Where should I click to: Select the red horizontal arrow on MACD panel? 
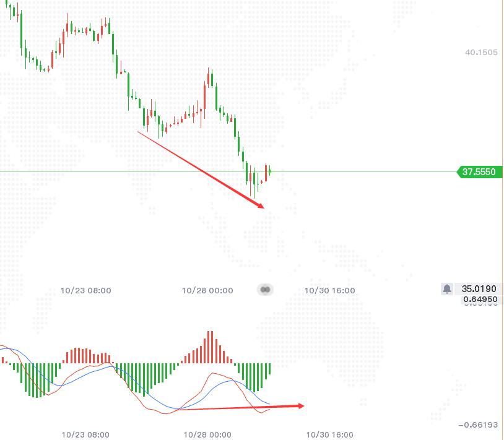tap(240, 408)
